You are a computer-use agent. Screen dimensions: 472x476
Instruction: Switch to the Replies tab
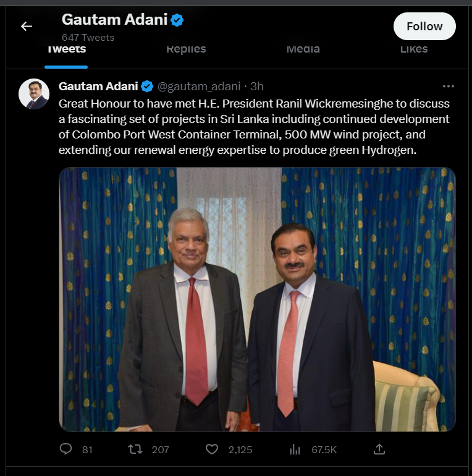[186, 49]
